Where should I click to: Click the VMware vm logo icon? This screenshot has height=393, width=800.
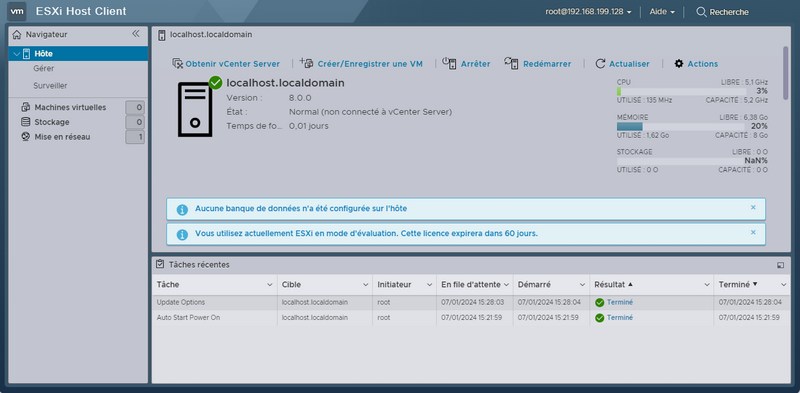[x=16, y=11]
